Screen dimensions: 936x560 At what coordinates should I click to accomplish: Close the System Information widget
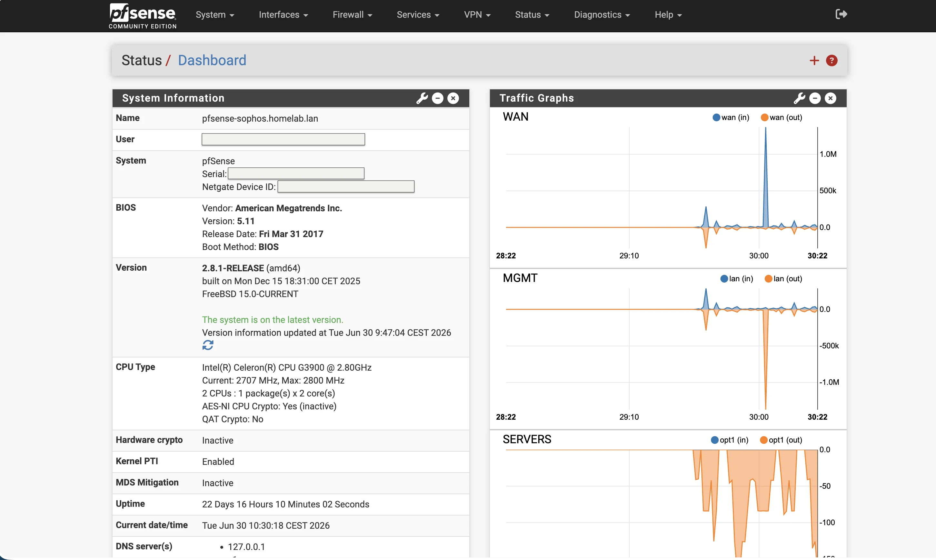tap(453, 98)
